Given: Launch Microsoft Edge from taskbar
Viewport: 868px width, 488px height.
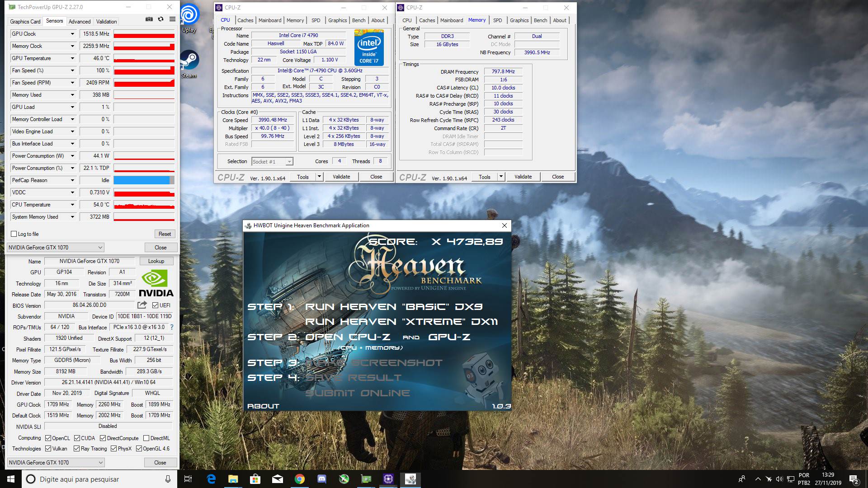Looking at the screenshot, I should tap(211, 479).
